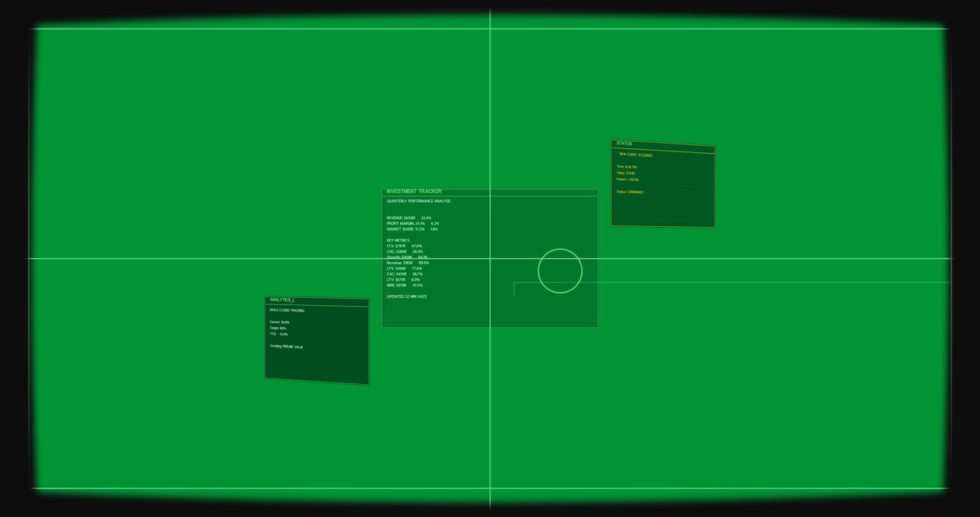Select the CAC: $459K row
The image size is (980, 517).
click(405, 274)
